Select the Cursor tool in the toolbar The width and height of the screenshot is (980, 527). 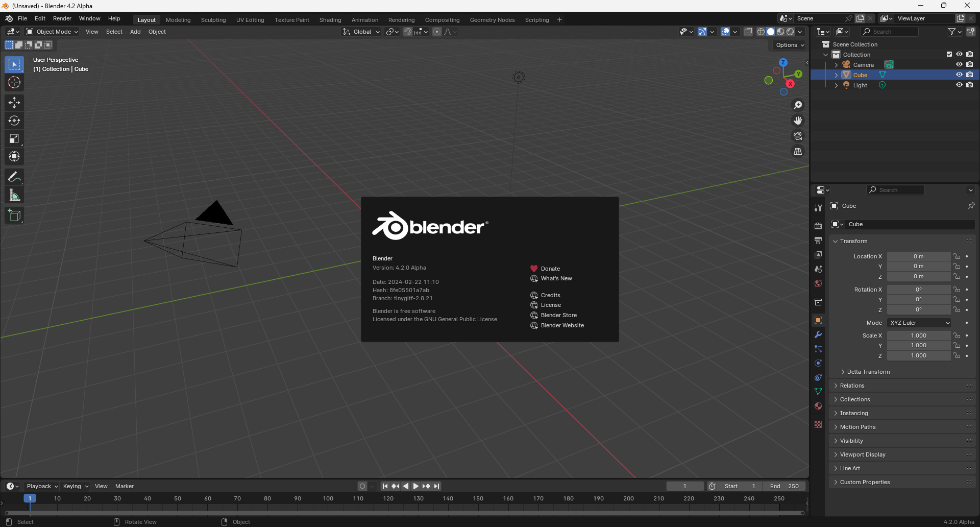click(x=14, y=82)
